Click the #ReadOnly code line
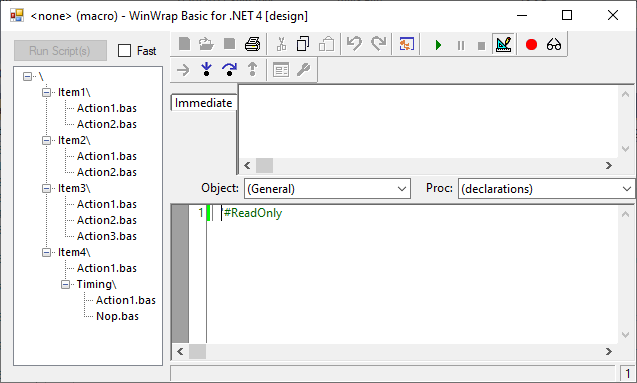This screenshot has height=383, width=637. 253,213
